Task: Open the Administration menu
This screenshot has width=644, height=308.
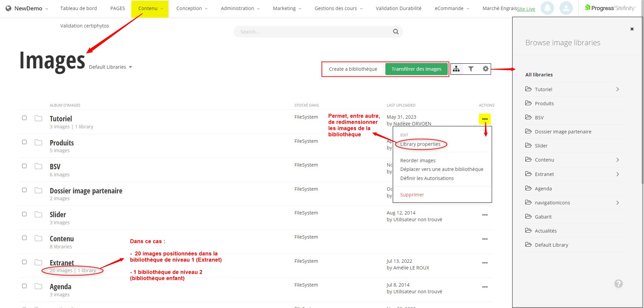Action: (240, 8)
